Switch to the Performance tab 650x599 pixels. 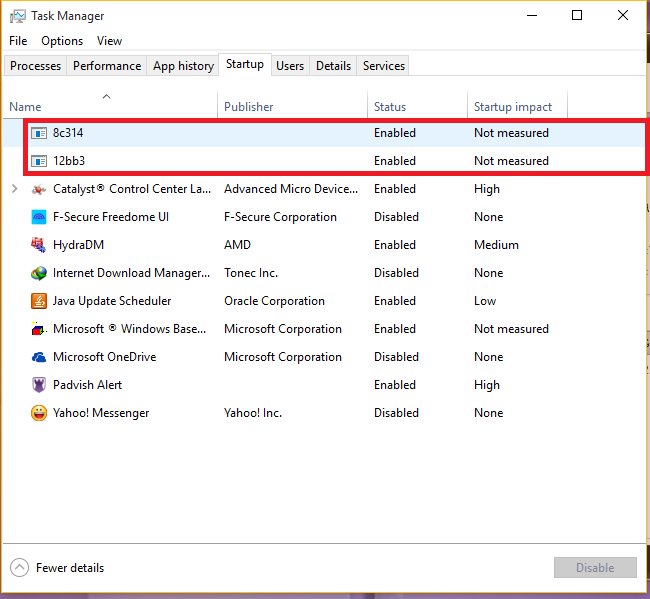pos(107,66)
